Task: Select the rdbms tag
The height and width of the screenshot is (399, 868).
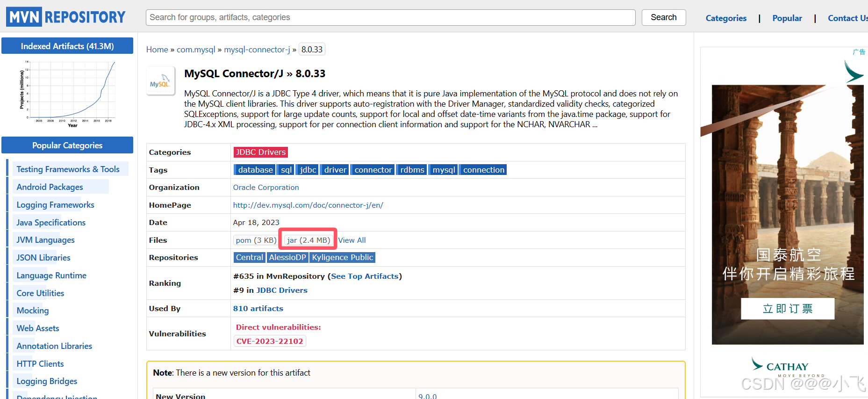Action: [x=412, y=170]
